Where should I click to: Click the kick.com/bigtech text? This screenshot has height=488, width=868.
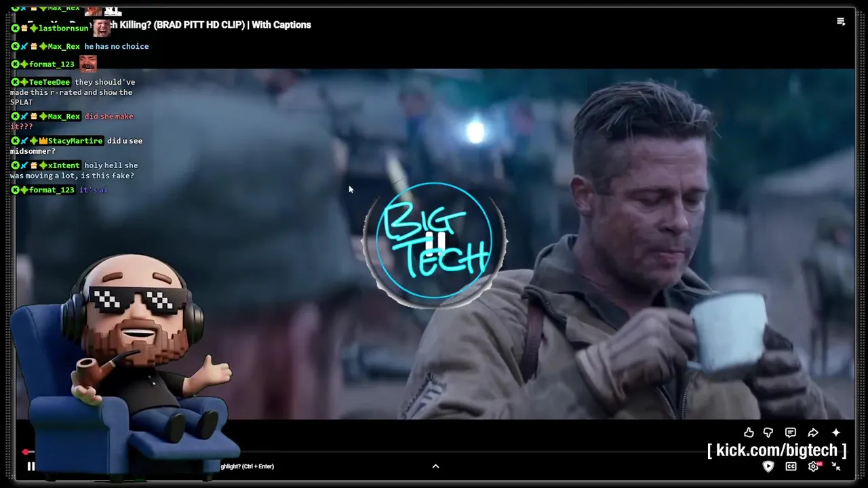tap(776, 450)
